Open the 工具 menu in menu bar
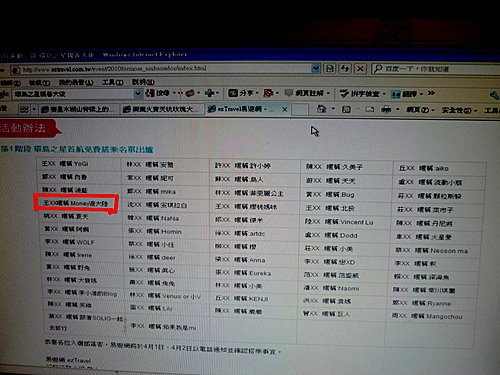500x375 pixels. coord(112,82)
